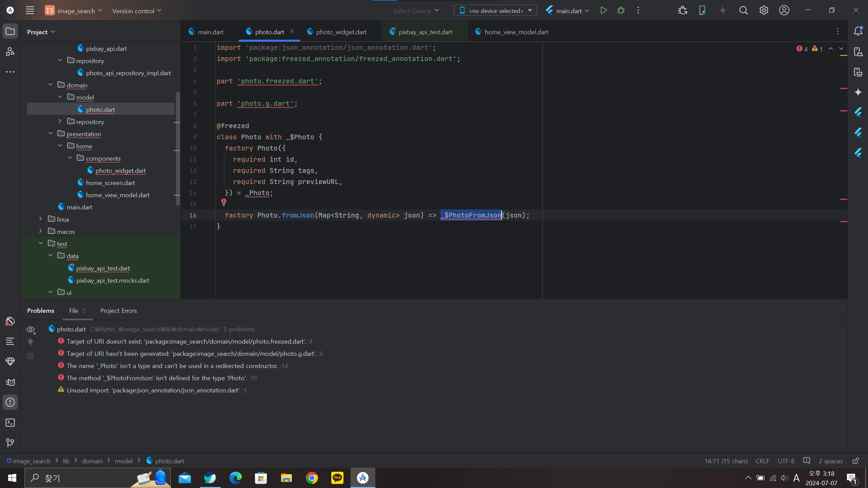Open Problems tool window icon
This screenshot has width=868, height=488.
point(10,402)
